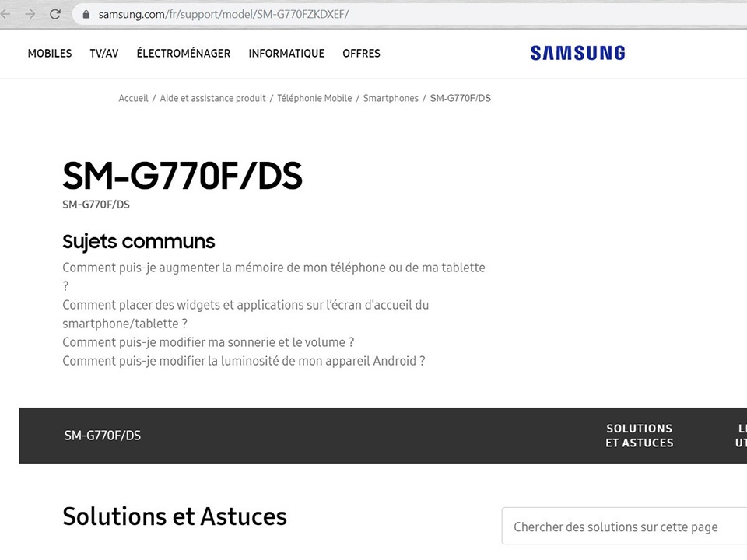Open the OFFRES menu
Screen dimensions: 747x560
point(361,54)
